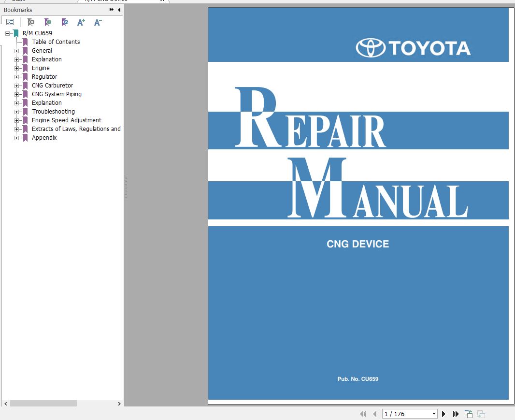
Task: Select the Engine bookmark label
Action: [x=41, y=68]
